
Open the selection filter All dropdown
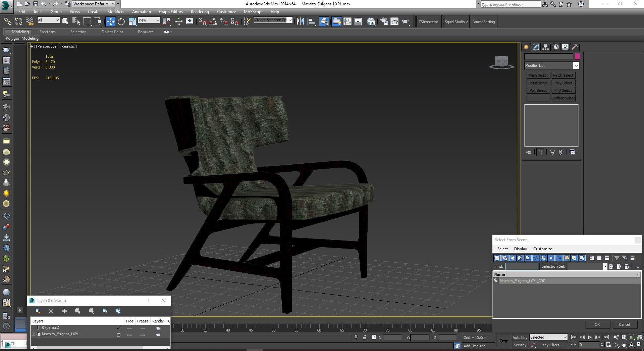[x=48, y=20]
